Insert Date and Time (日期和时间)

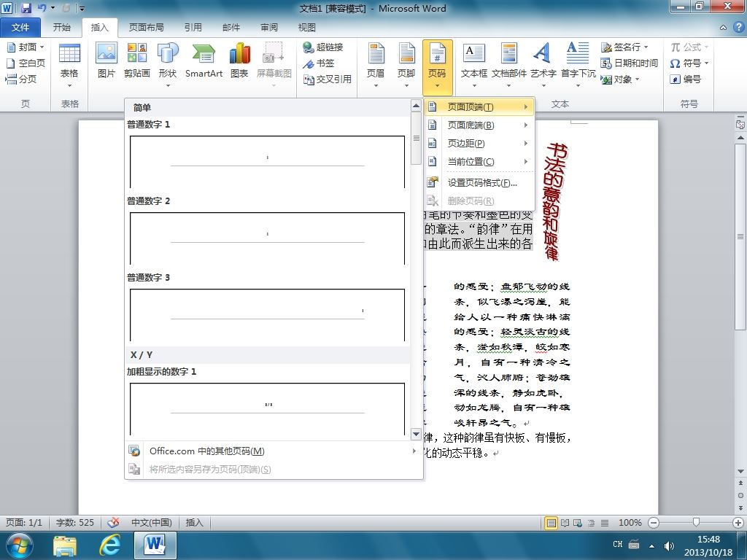pos(630,63)
